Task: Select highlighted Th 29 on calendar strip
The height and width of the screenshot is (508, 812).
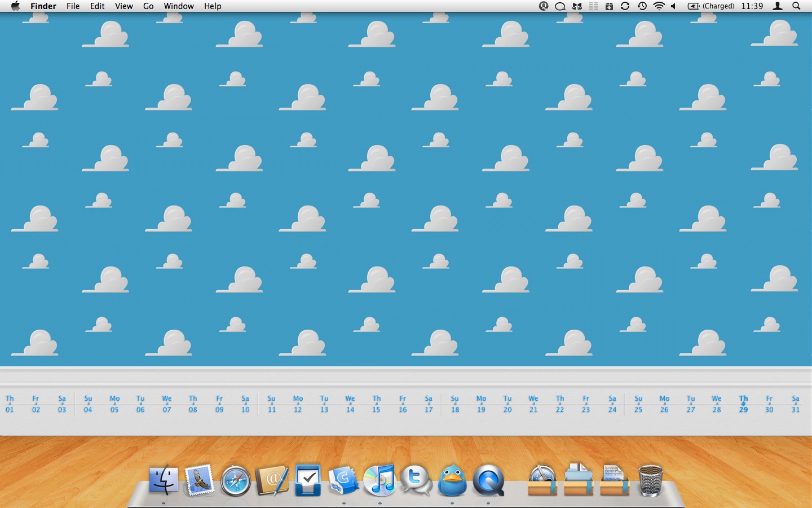Action: pyautogui.click(x=743, y=404)
